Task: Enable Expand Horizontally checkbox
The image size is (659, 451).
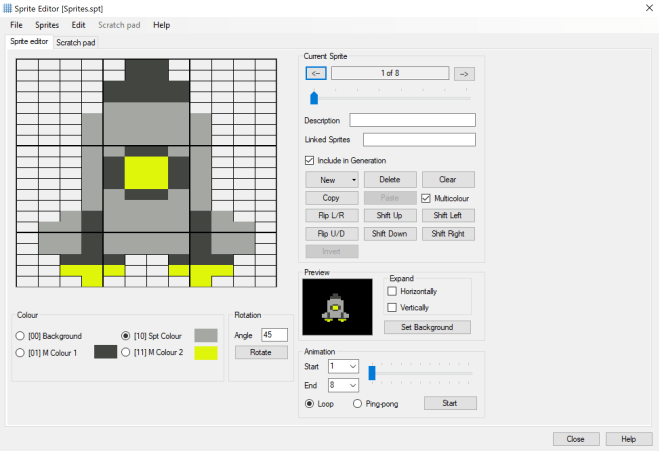Action: (x=392, y=290)
